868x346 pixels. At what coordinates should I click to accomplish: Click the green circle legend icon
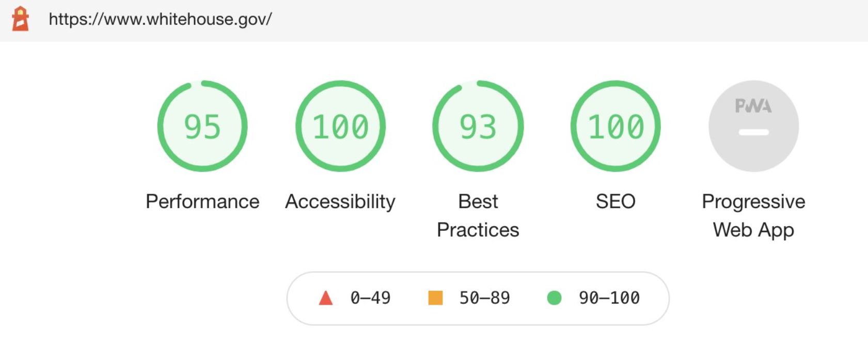(554, 298)
